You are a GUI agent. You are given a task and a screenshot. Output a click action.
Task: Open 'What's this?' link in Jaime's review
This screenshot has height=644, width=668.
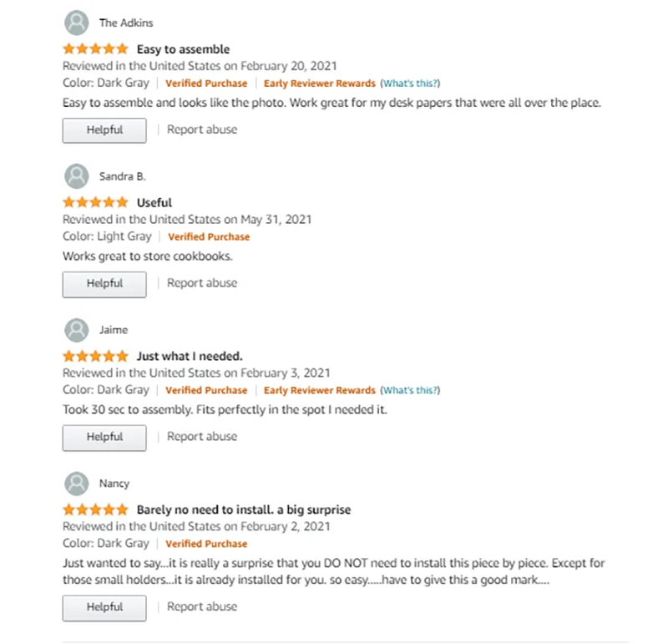(x=410, y=390)
